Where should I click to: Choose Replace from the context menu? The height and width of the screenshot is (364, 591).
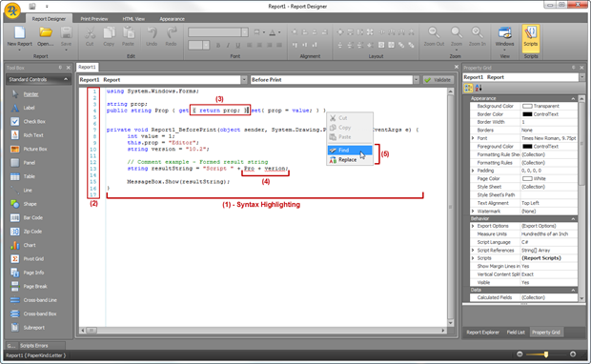coord(350,160)
